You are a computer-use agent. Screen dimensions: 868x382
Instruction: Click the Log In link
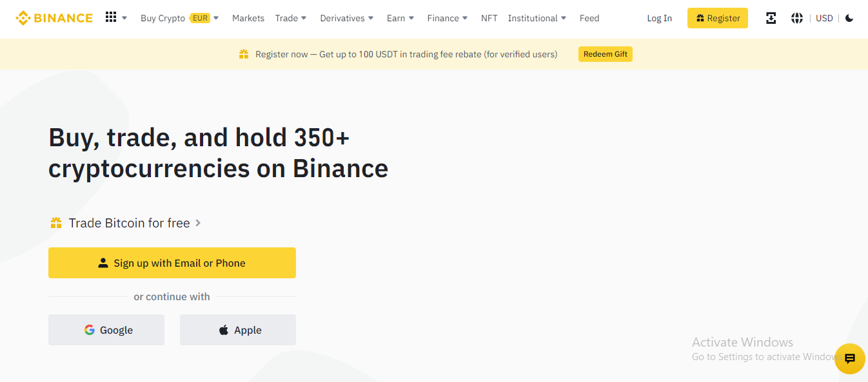(x=659, y=18)
